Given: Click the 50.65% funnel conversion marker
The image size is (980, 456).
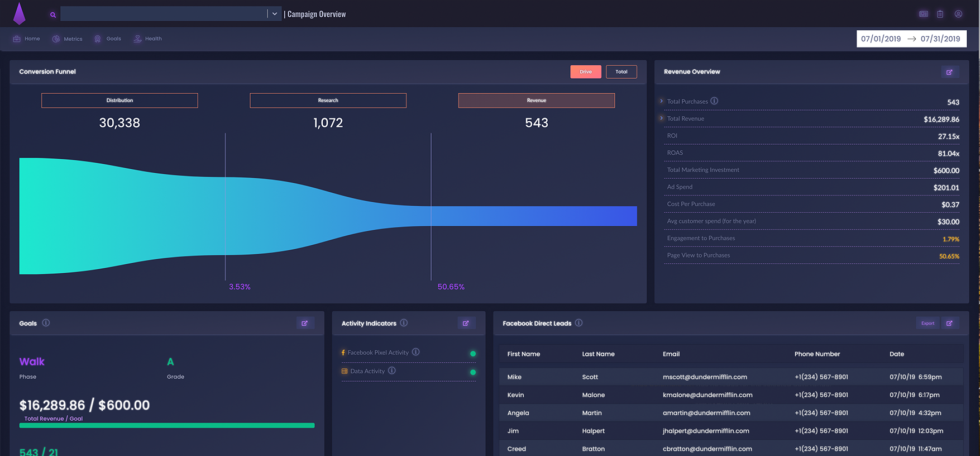Looking at the screenshot, I should pyautogui.click(x=451, y=287).
